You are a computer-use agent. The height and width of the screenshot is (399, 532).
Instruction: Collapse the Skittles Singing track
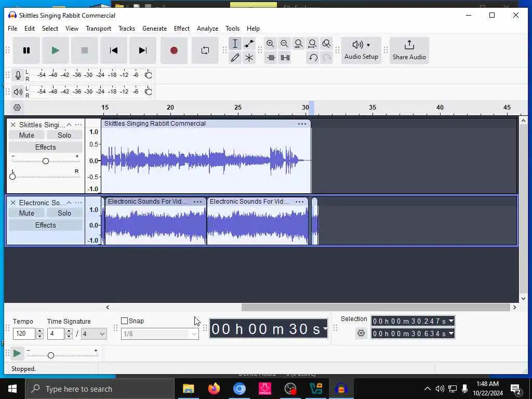tap(69, 125)
